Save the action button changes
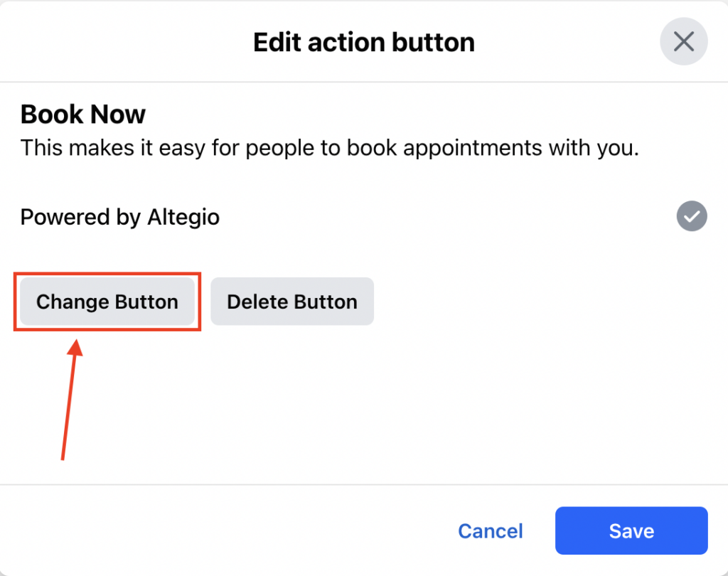This screenshot has height=576, width=728. coord(631,530)
